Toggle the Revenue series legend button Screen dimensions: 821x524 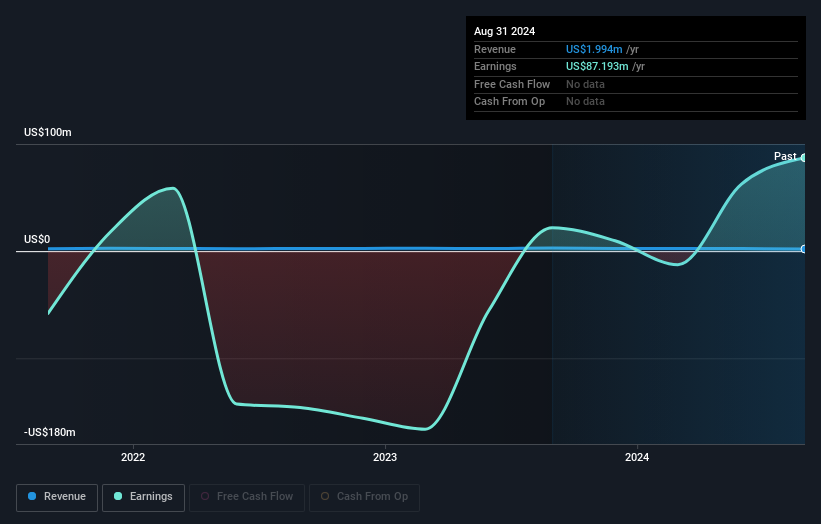(57, 497)
